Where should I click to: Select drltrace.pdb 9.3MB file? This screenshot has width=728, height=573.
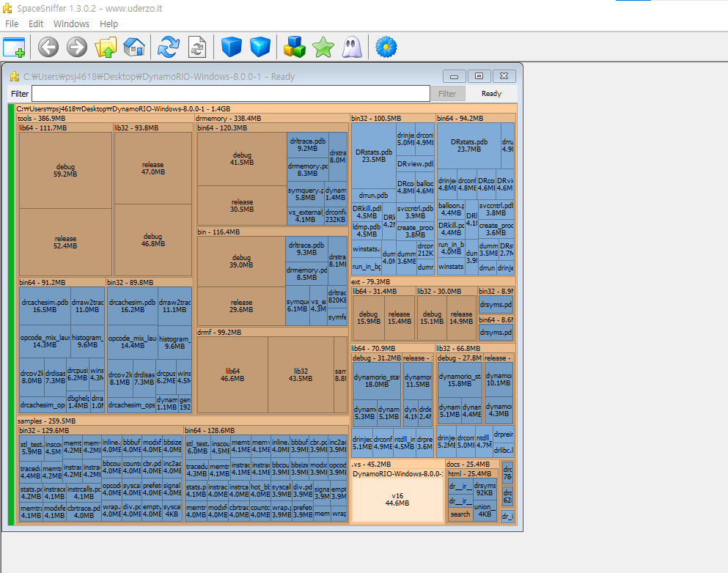click(306, 248)
